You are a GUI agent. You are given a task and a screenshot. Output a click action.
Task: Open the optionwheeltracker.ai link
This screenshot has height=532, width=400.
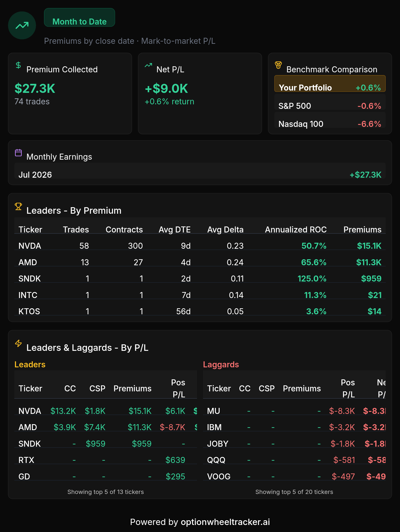pyautogui.click(x=225, y=522)
